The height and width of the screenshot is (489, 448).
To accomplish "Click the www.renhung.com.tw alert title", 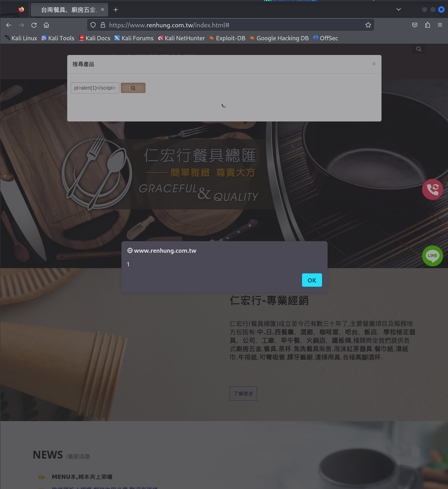I will coord(165,251).
